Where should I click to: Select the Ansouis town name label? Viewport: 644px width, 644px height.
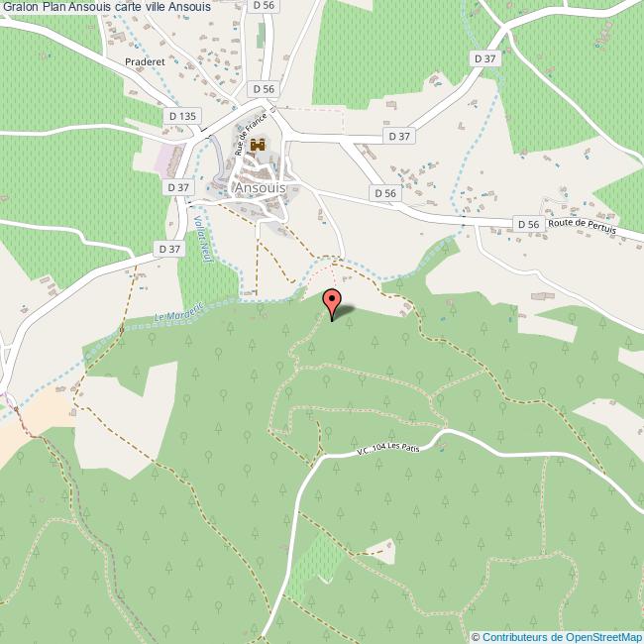(260, 187)
